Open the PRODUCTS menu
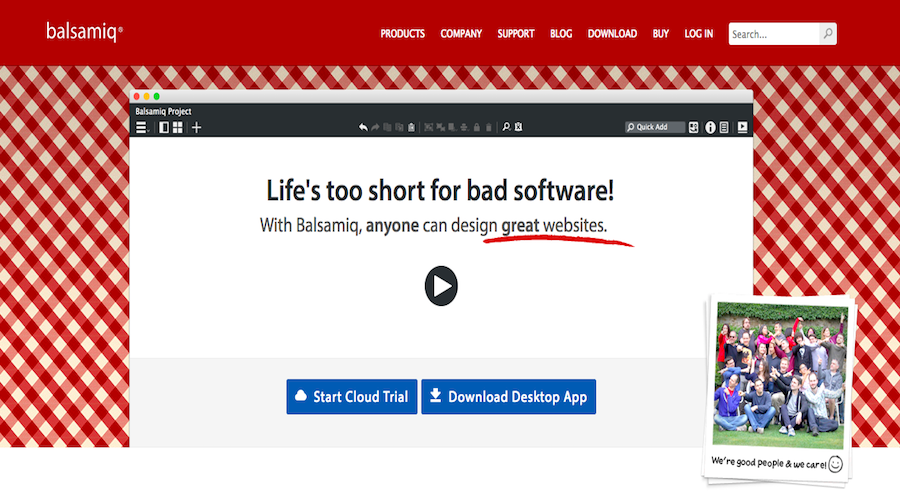Image resolution: width=900 pixels, height=500 pixels. click(x=402, y=34)
